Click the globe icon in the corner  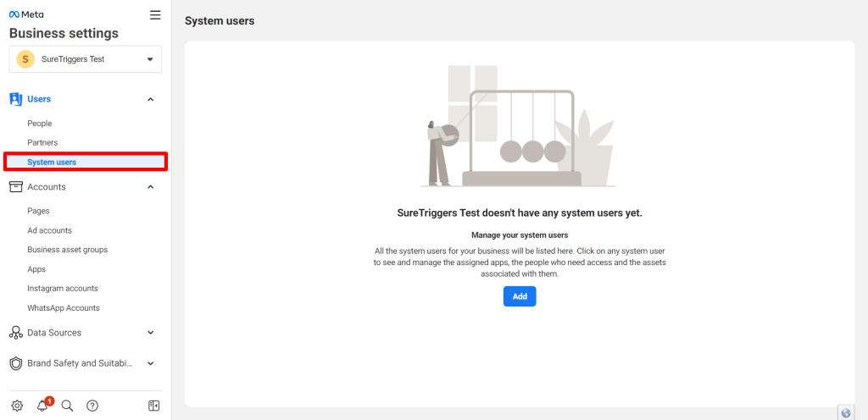coord(846,413)
